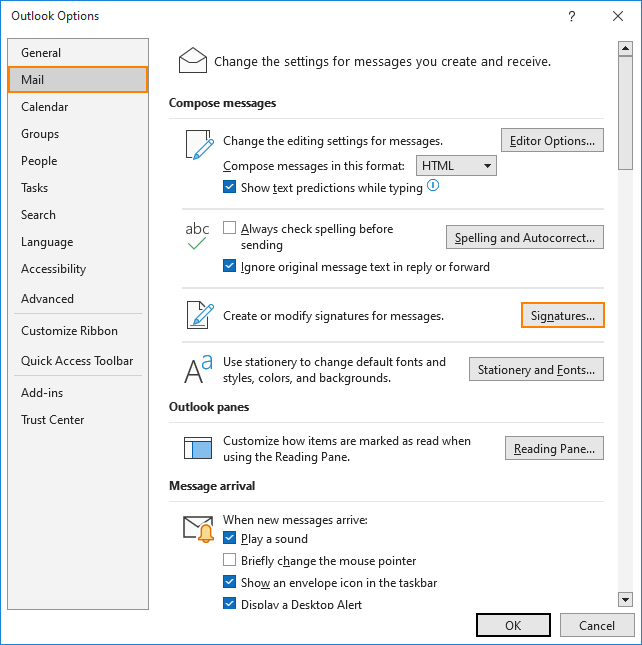Open Customize Ribbon settings
The height and width of the screenshot is (645, 642).
(x=78, y=331)
